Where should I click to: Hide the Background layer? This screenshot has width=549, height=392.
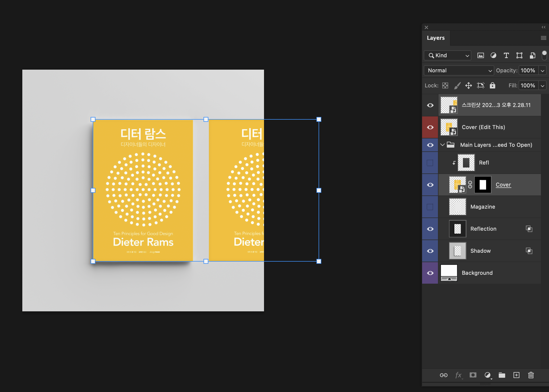(430, 273)
